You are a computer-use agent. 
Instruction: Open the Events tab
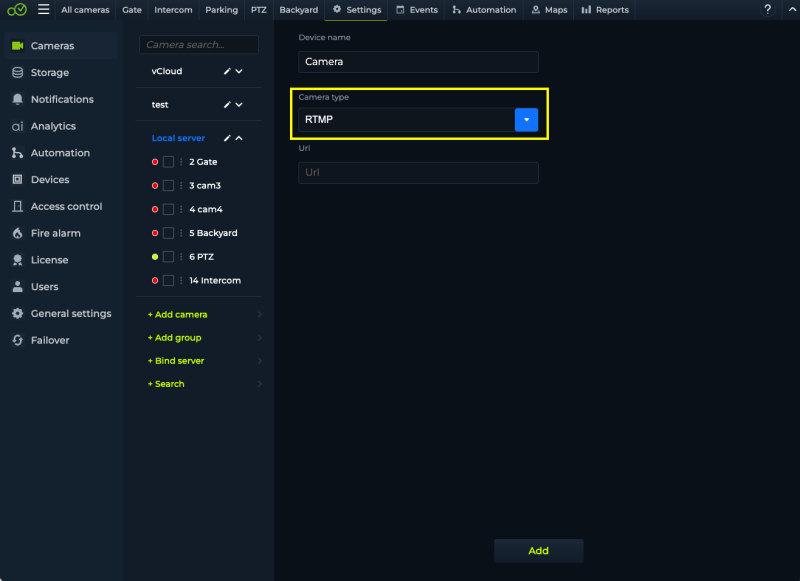pos(417,10)
